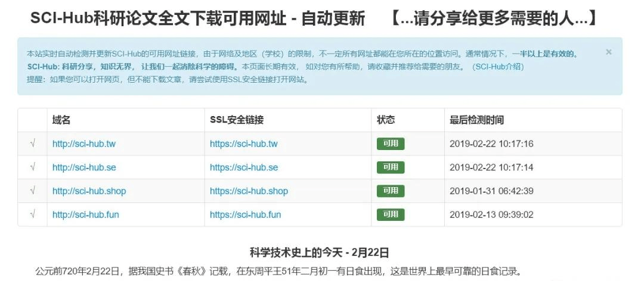Open SSL link https://sci-hub.tw
Image resolution: width=644 pixels, height=281 pixels.
click(243, 144)
